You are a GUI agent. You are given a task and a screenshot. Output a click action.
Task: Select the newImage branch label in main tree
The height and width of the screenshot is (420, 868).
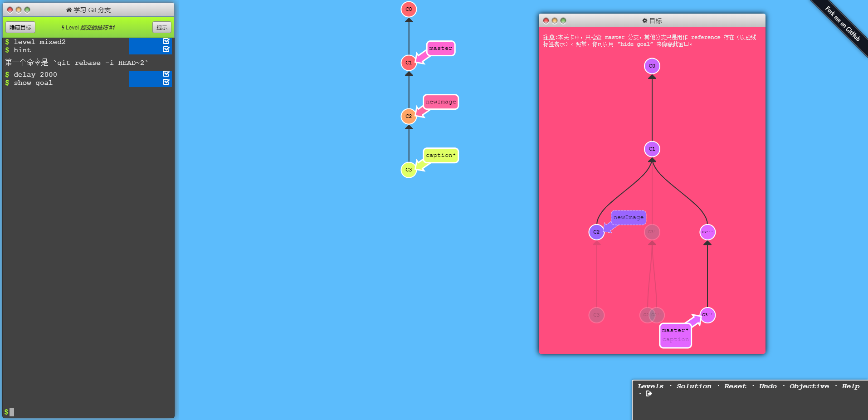pyautogui.click(x=440, y=102)
